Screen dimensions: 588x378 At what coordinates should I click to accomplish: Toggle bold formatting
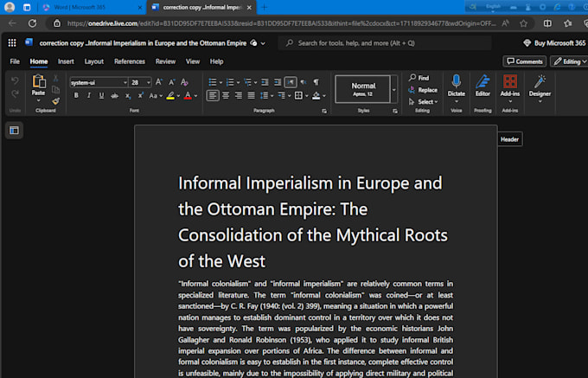coord(76,95)
